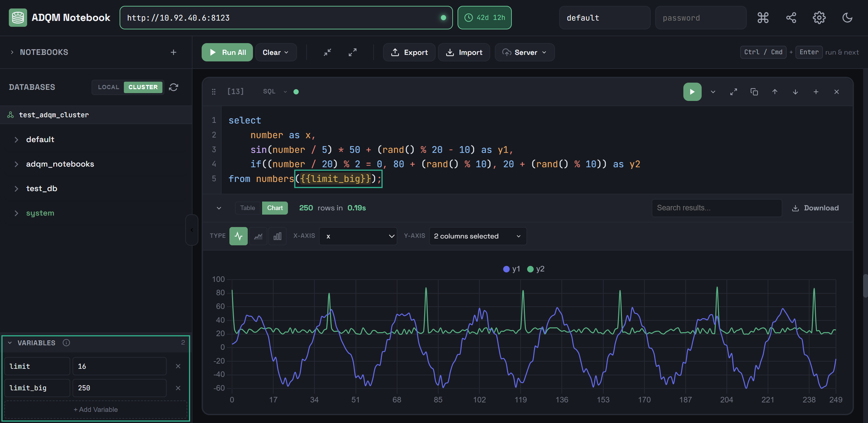Open the Y-AXIS columns dropdown
The image size is (868, 423).
click(477, 236)
